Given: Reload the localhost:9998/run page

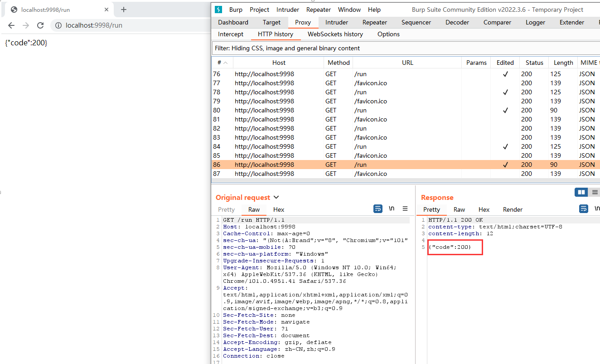Looking at the screenshot, I should pyautogui.click(x=40, y=25).
